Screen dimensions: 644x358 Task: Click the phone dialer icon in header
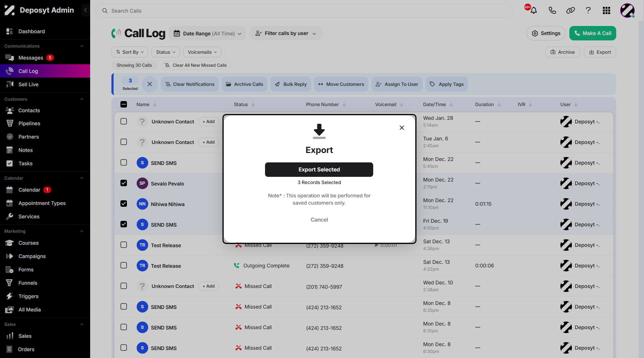pos(552,10)
